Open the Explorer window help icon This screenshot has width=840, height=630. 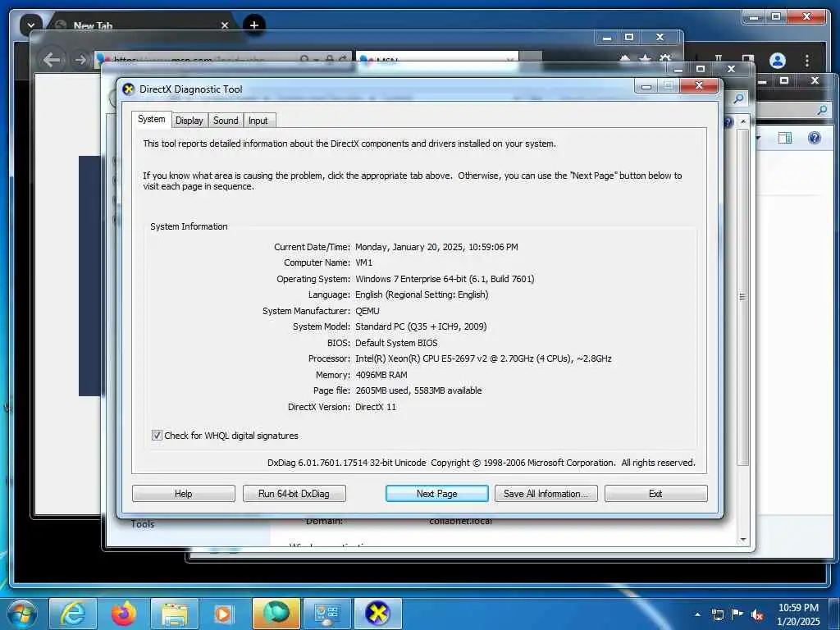(x=815, y=138)
